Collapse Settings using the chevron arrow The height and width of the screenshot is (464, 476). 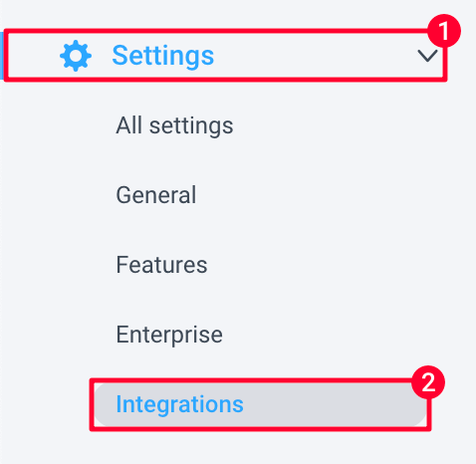point(427,56)
